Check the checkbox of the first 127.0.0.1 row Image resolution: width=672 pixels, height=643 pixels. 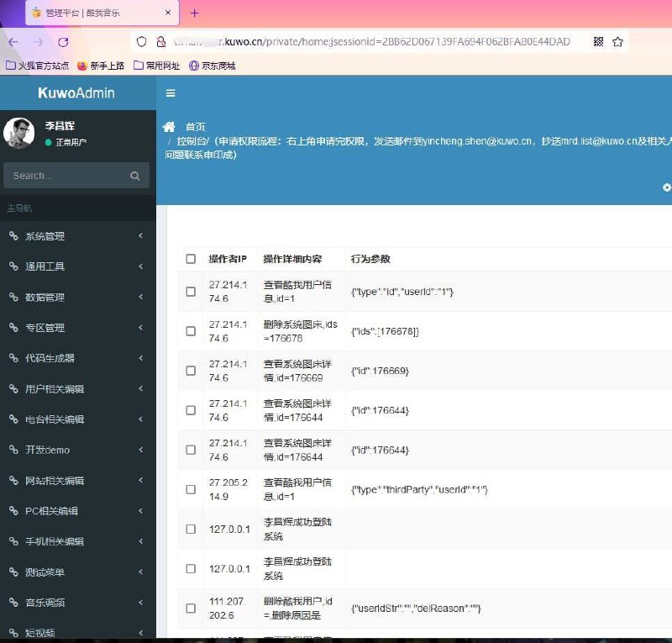click(191, 529)
